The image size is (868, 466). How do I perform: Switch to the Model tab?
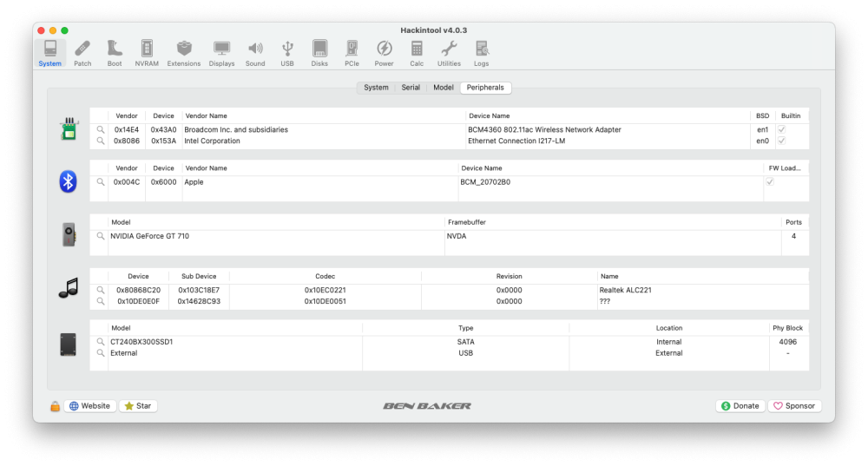click(x=444, y=88)
